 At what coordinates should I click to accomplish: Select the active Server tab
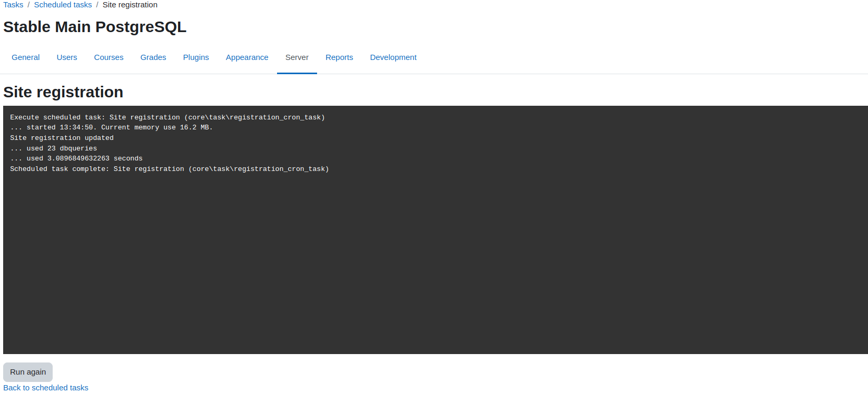[297, 57]
